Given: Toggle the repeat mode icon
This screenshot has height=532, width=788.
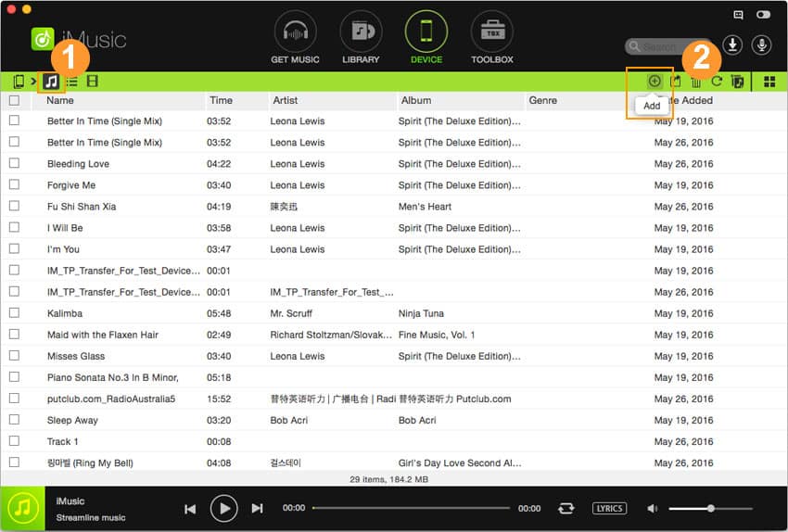Looking at the screenshot, I should pyautogui.click(x=566, y=509).
